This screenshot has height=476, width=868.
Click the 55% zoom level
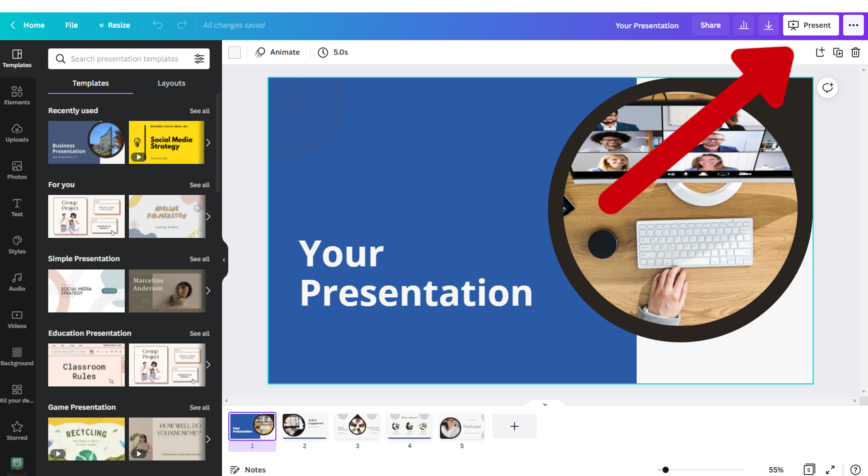coord(776,470)
